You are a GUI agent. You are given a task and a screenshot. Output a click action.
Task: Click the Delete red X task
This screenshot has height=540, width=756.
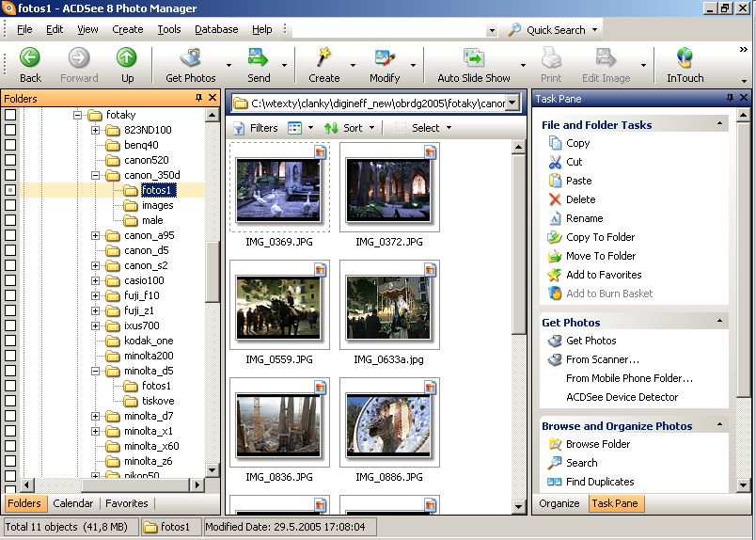click(555, 199)
